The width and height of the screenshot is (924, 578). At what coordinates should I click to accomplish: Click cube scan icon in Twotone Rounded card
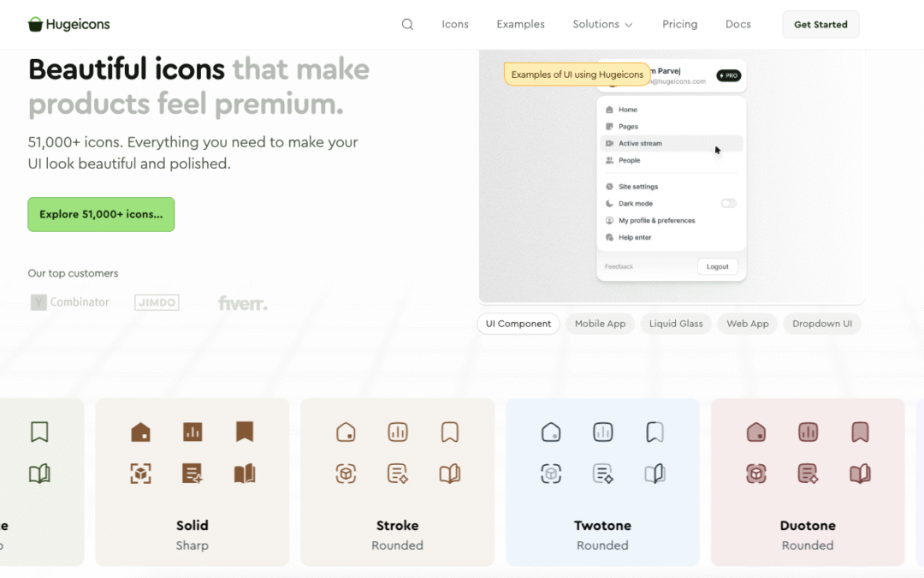coord(551,473)
